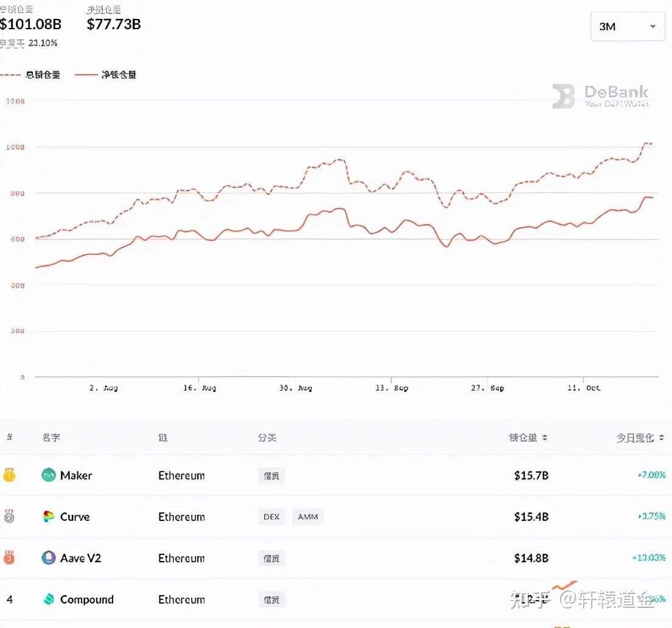Click the 16. Aug date axis label

[199, 388]
